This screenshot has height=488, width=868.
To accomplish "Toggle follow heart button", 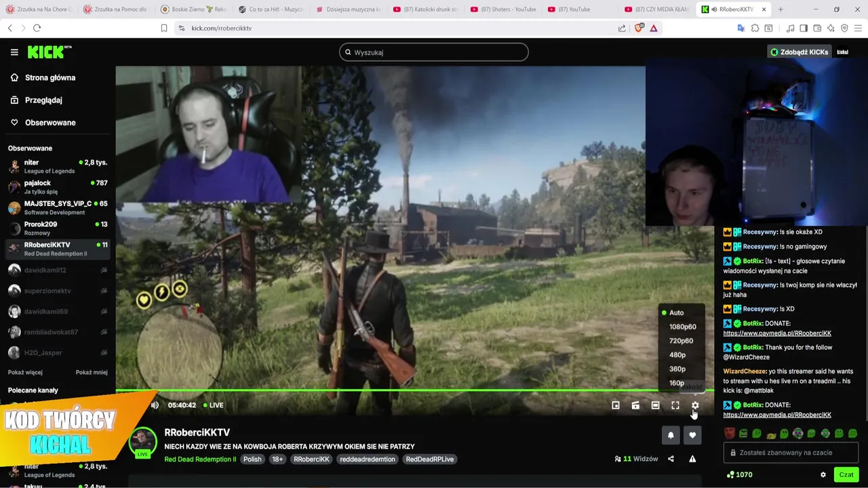I will click(692, 435).
